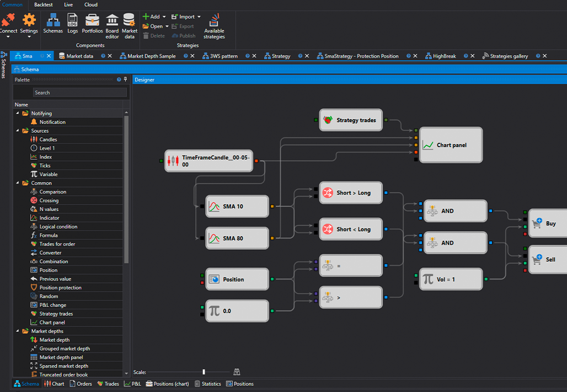The width and height of the screenshot is (567, 392).
Task: Collapse the Sources tree group
Action: pos(18,131)
